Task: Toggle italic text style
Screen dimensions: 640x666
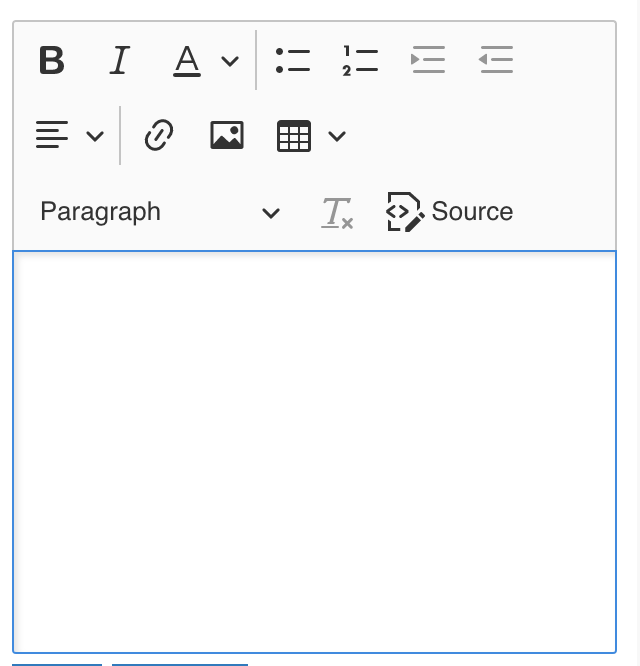Action: coord(120,61)
